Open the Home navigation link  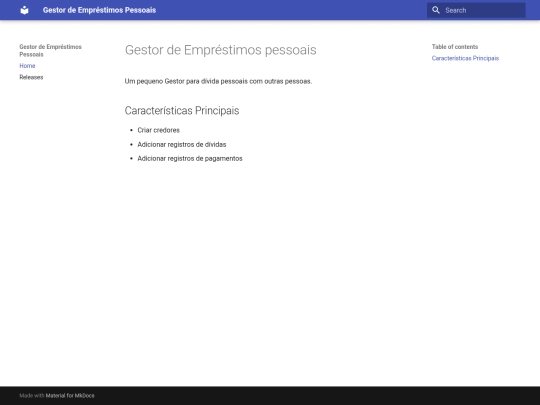pyautogui.click(x=27, y=66)
